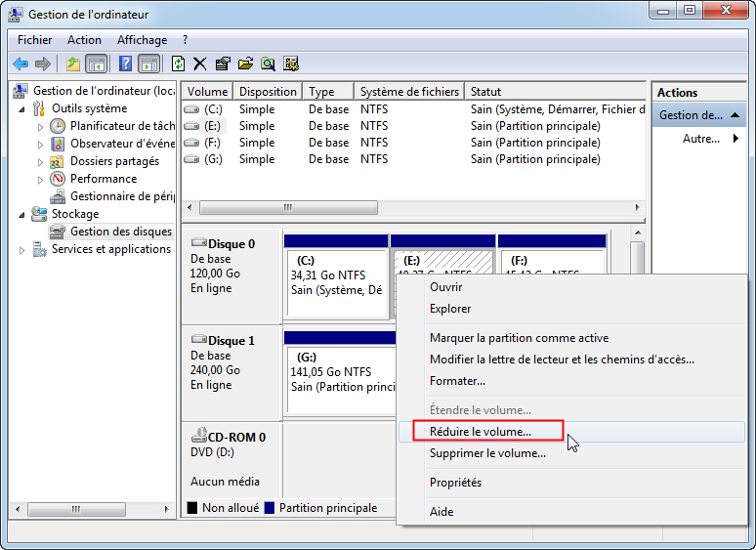Click the Refresh toolbar icon

point(179,63)
